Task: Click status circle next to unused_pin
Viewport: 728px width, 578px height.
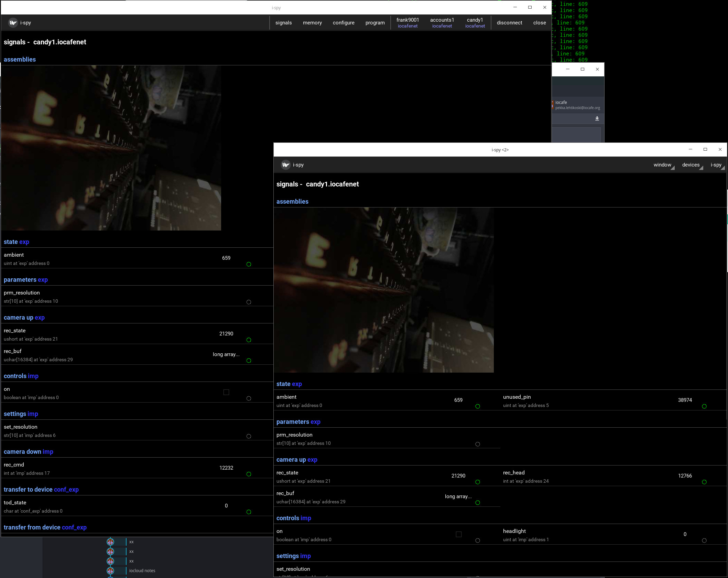Action: (704, 406)
